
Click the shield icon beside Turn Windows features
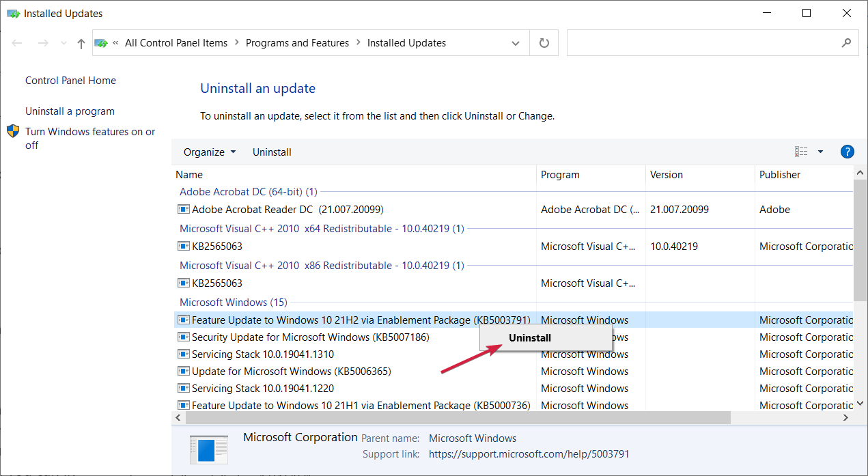(13, 131)
